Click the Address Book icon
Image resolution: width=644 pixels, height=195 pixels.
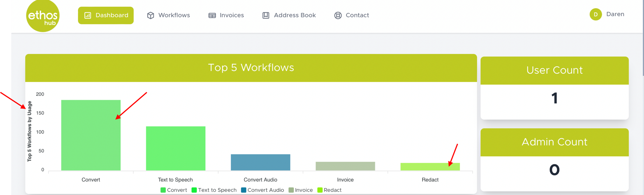click(266, 15)
